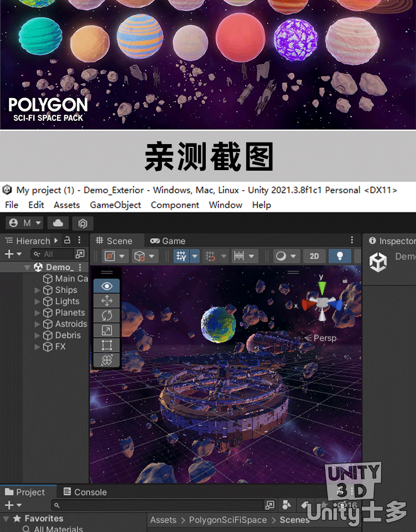Select the Move tool
The height and width of the screenshot is (532, 416).
106,300
